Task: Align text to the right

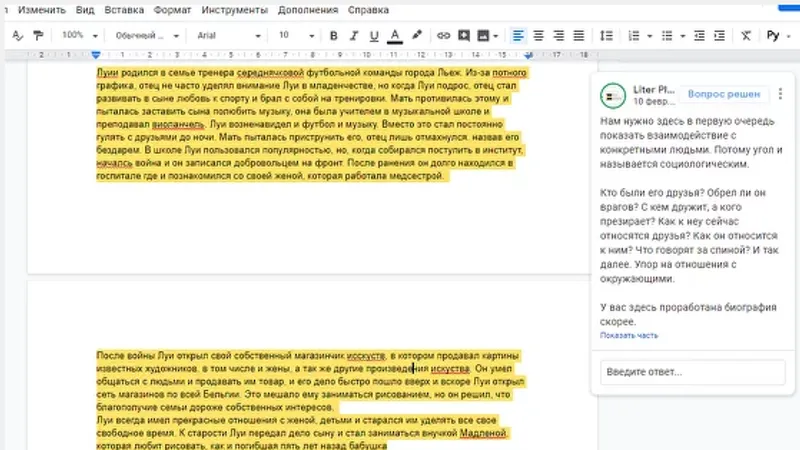Action: tap(559, 36)
